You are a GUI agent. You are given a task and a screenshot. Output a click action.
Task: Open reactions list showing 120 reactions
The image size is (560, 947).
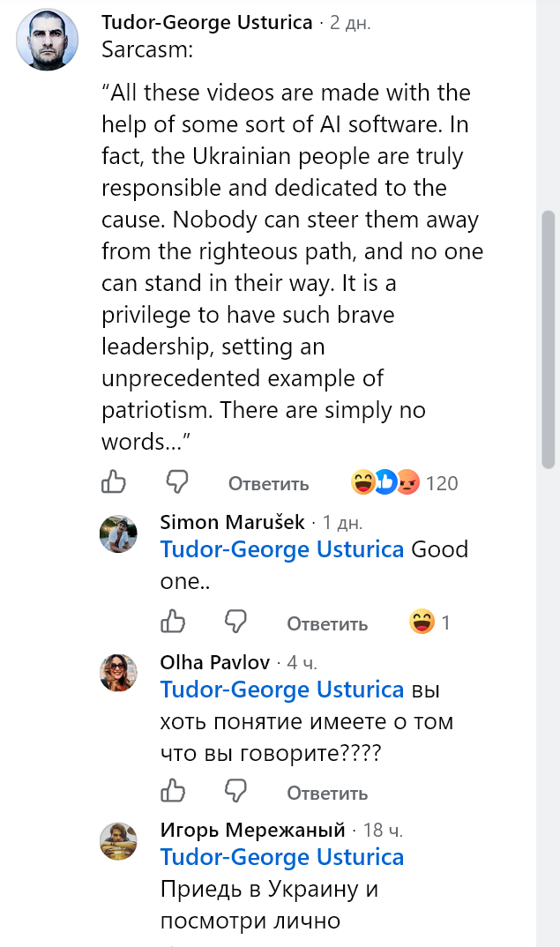(404, 482)
